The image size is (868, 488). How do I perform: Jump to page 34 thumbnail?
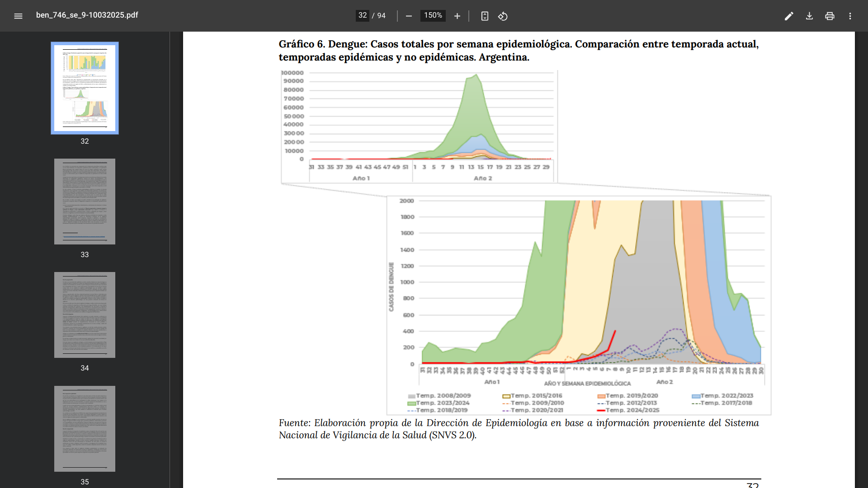click(x=85, y=315)
